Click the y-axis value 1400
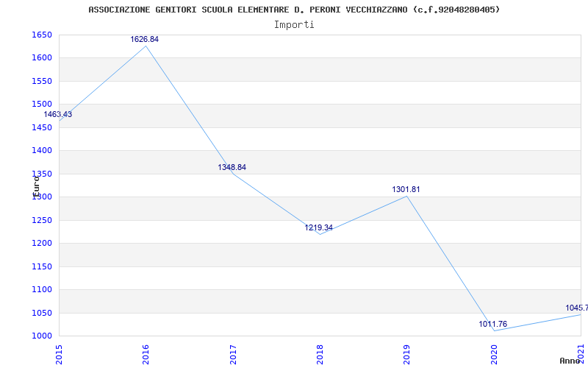588x368 pixels. (x=42, y=151)
